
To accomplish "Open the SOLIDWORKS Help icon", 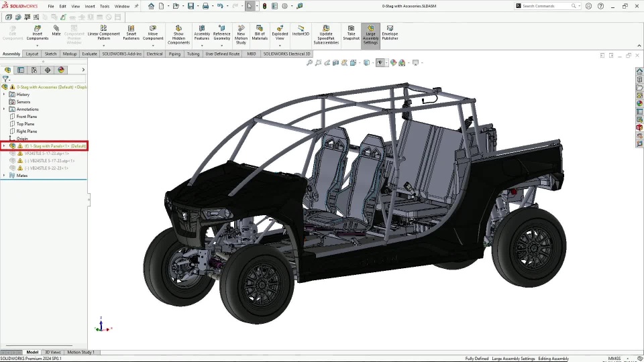I will click(601, 6).
